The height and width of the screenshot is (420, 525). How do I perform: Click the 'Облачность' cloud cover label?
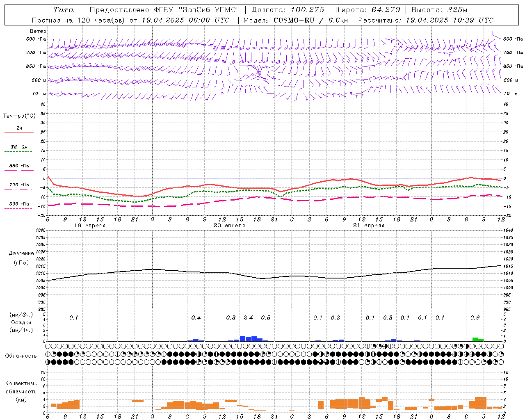pos(21,356)
